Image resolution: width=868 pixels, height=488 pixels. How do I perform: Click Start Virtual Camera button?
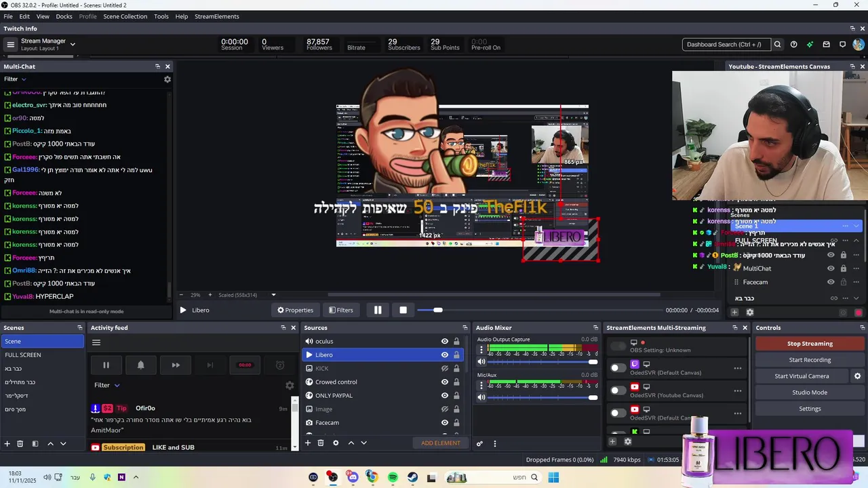802,376
